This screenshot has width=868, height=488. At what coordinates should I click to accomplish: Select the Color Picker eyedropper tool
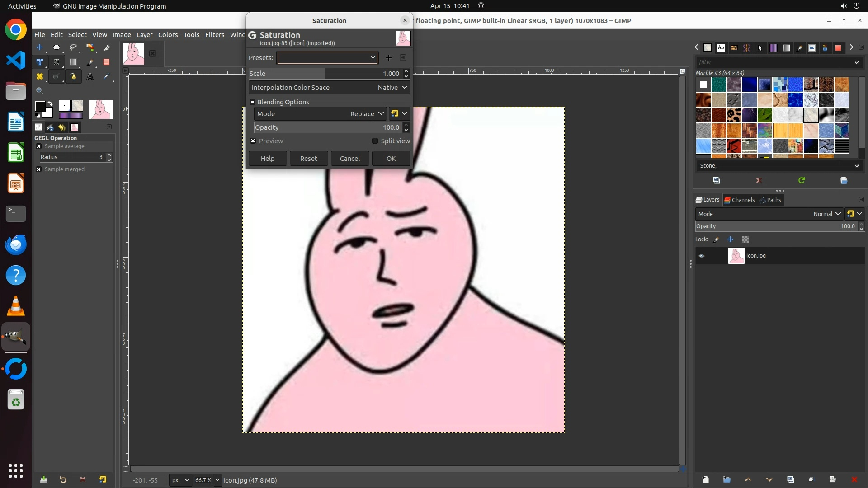tap(107, 77)
